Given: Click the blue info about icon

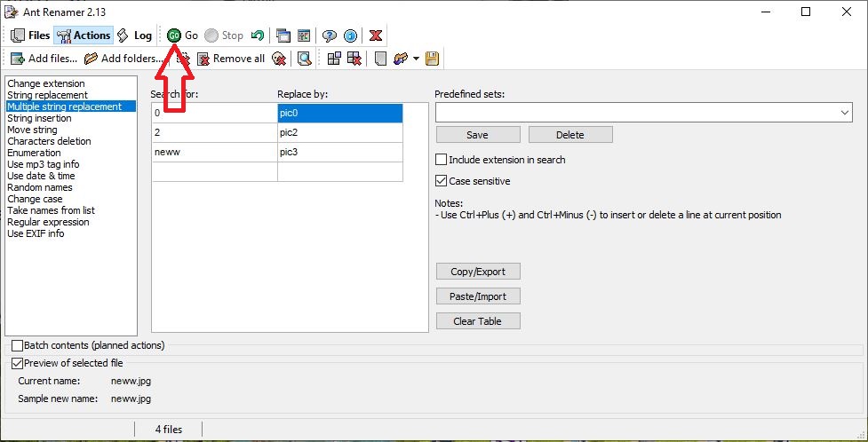Looking at the screenshot, I should [x=351, y=36].
